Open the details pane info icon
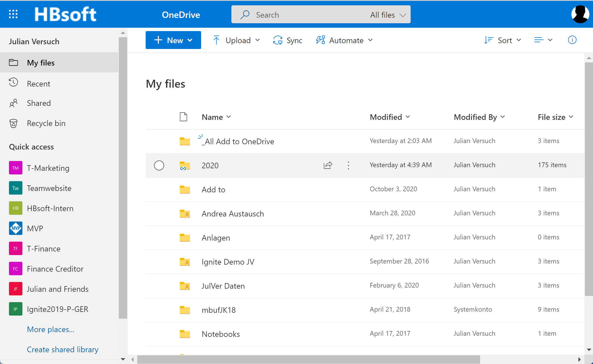Viewport: 593px width, 364px height. [x=572, y=40]
